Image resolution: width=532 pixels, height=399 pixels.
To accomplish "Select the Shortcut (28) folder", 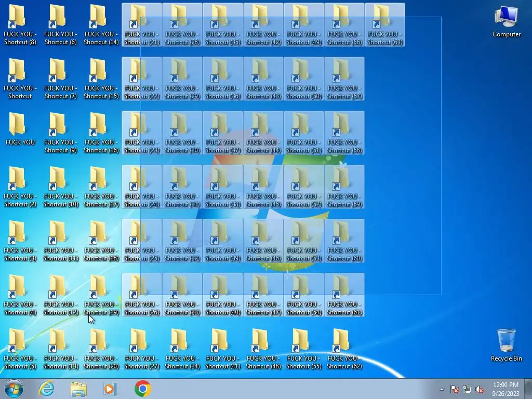I will coord(182,25).
